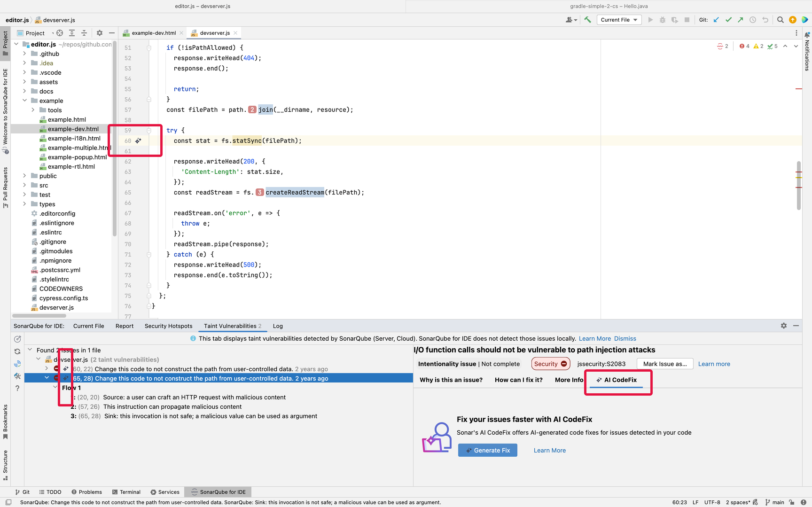Open Search Everywhere magnifier icon
The image size is (812, 507).
tap(780, 20)
